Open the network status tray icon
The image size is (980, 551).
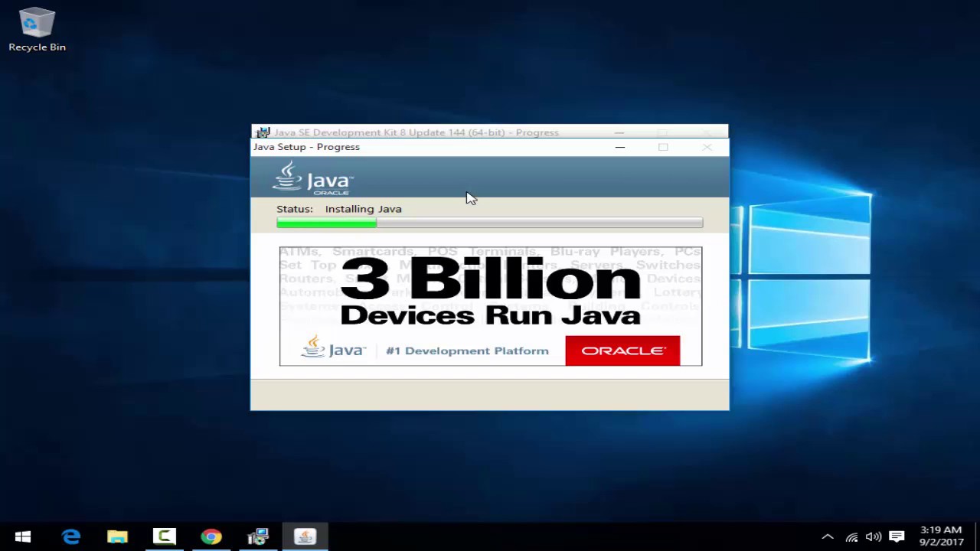pos(851,537)
